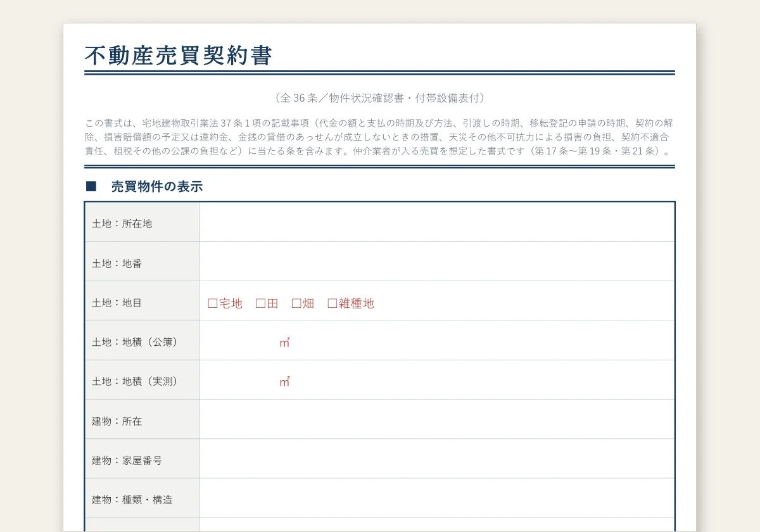The image size is (760, 532).
Task: Click the 建物：種類・構造 input cell
Action: coord(437,498)
